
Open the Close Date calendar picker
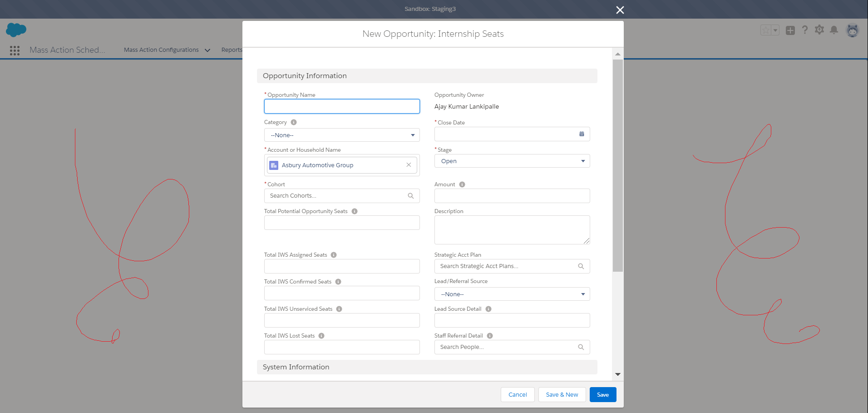coord(582,134)
